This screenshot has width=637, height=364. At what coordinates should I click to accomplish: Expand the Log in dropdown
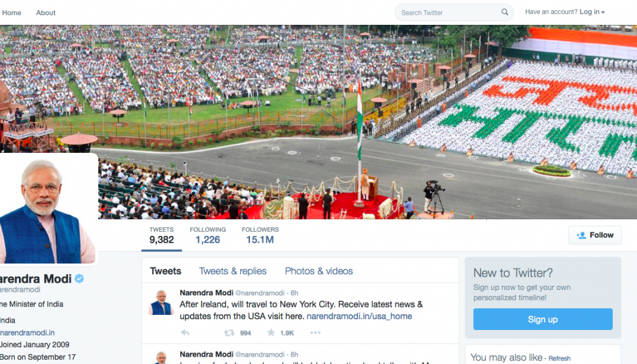click(x=592, y=12)
